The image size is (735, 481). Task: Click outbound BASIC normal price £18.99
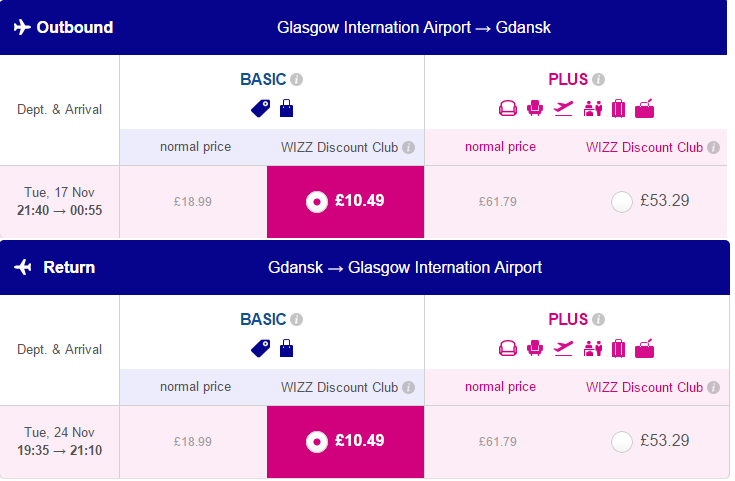tap(193, 202)
